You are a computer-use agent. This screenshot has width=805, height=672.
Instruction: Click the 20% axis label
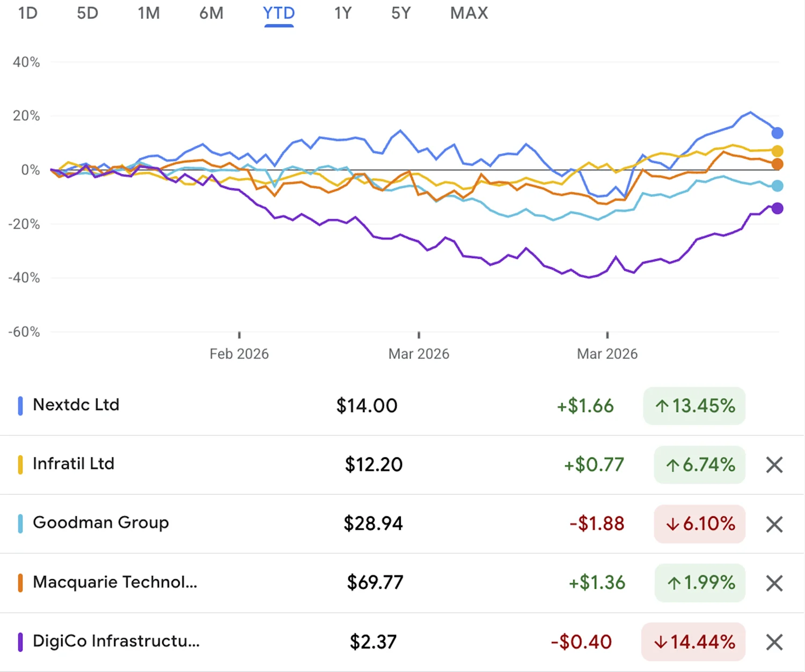pos(26,116)
